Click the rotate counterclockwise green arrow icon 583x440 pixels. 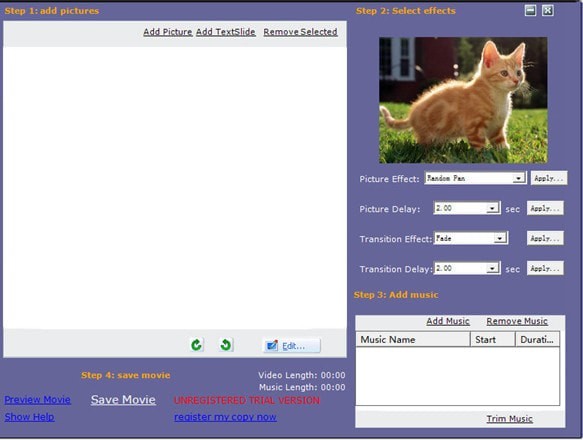pyautogui.click(x=225, y=345)
